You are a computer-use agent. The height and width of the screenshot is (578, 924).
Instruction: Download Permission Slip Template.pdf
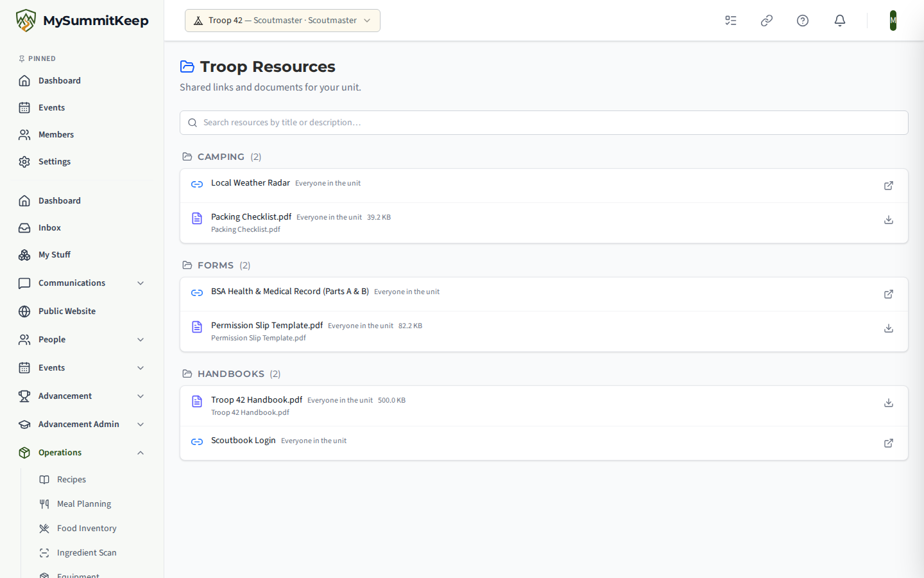point(889,328)
